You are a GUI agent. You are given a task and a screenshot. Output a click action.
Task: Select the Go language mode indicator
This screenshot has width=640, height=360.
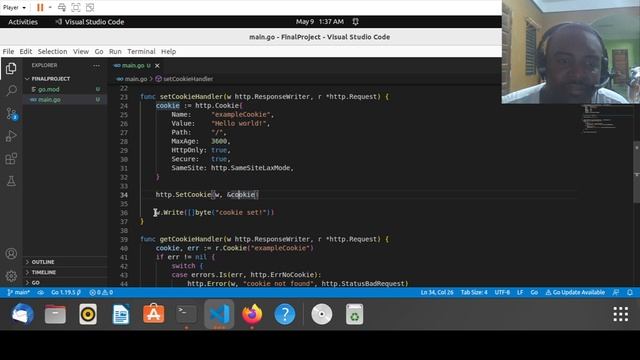coord(534,292)
